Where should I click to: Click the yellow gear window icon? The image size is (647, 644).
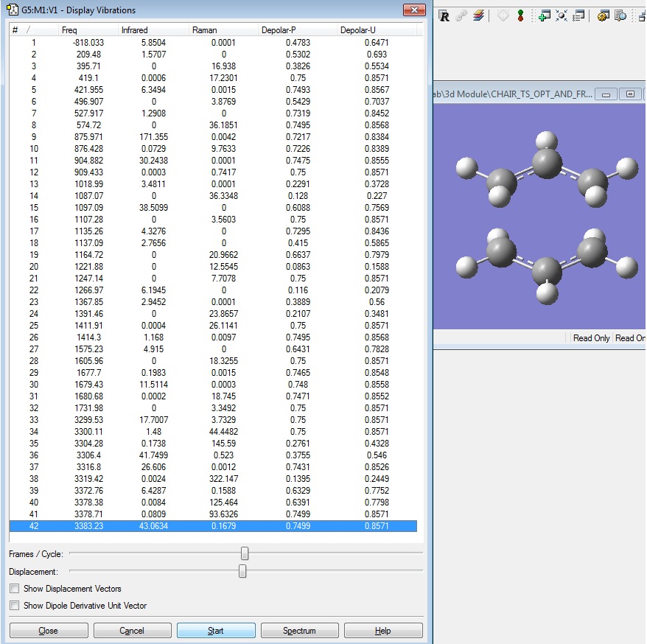pyautogui.click(x=603, y=15)
